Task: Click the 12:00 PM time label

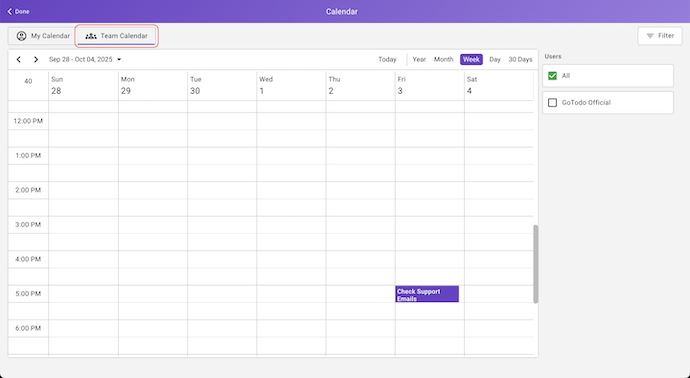Action: pyautogui.click(x=28, y=121)
